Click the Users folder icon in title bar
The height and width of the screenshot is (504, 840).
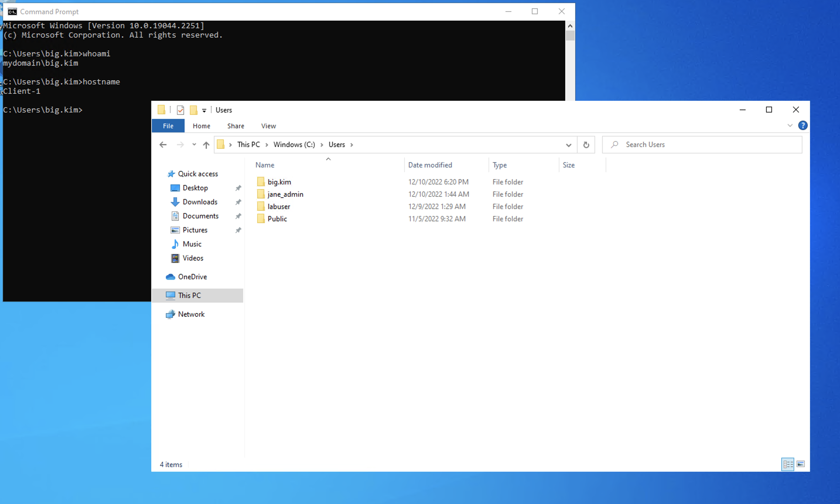coord(161,110)
